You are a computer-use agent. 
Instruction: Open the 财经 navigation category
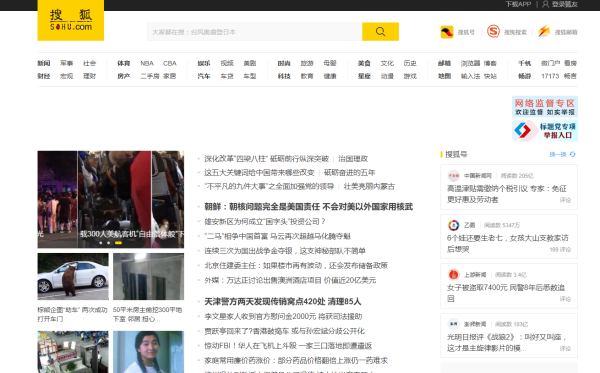(x=44, y=76)
